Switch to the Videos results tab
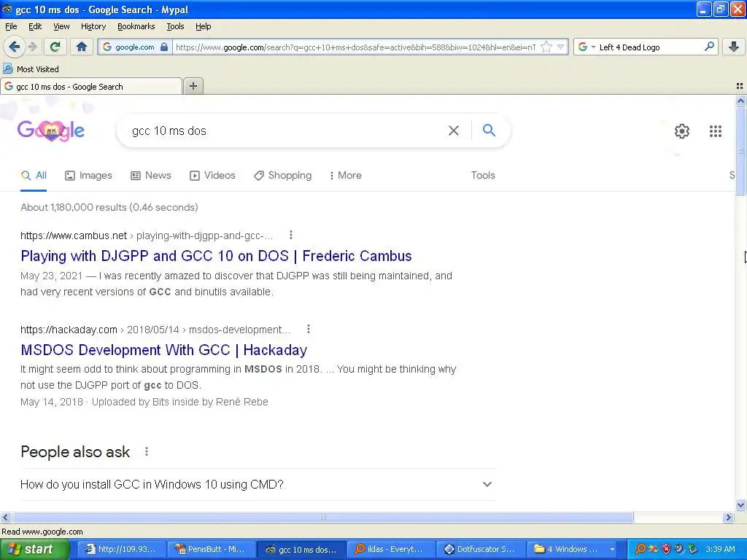This screenshot has width=747, height=560. point(212,175)
